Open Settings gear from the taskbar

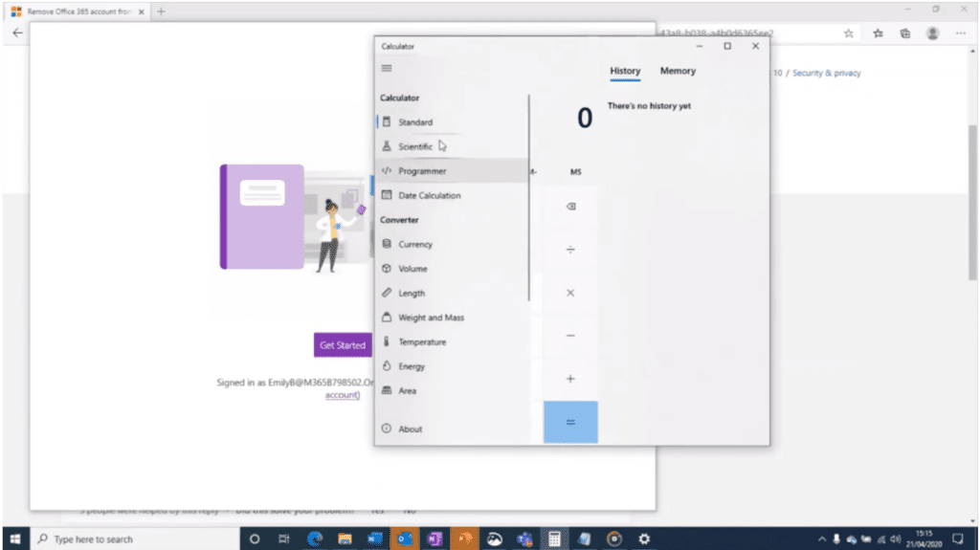click(644, 539)
